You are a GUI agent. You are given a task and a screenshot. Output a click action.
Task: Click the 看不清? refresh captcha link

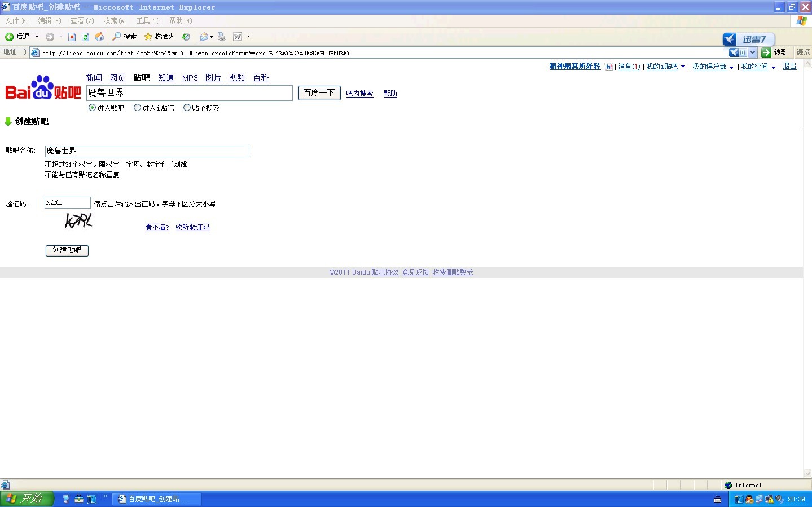point(157,227)
